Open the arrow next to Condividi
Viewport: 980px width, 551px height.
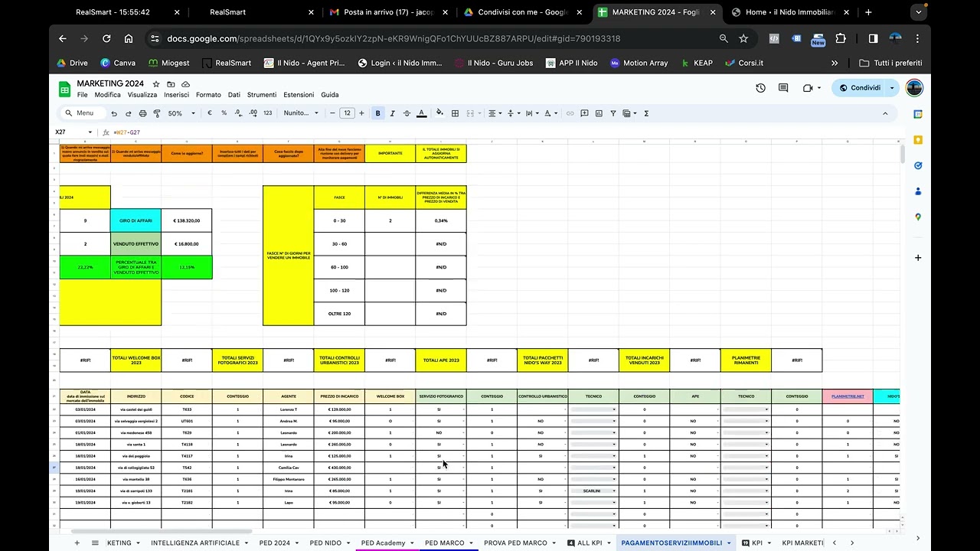tap(892, 88)
